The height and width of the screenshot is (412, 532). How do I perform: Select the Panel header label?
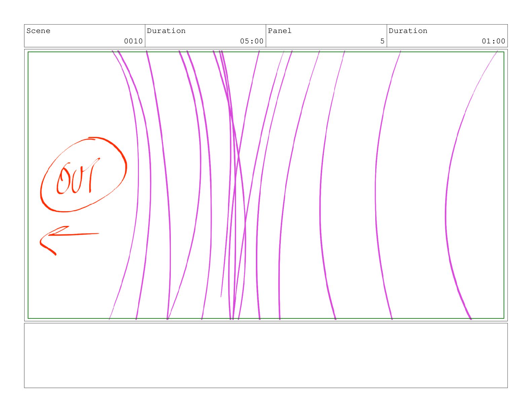coord(280,31)
